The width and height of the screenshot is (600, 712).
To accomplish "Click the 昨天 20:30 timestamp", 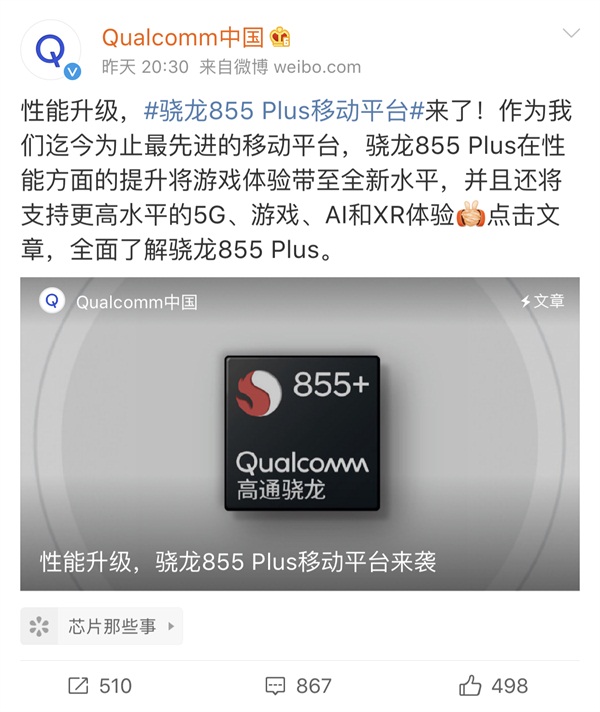I will coord(145,67).
